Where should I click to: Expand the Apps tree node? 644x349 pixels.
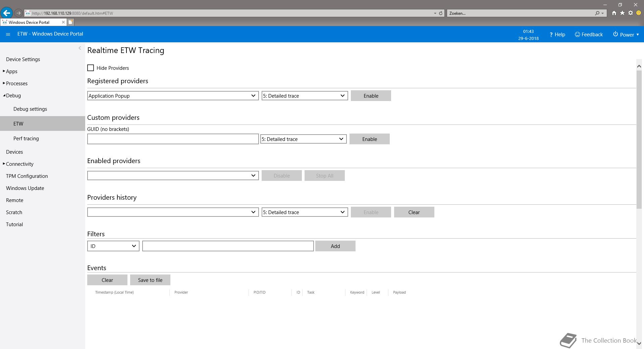pos(4,71)
